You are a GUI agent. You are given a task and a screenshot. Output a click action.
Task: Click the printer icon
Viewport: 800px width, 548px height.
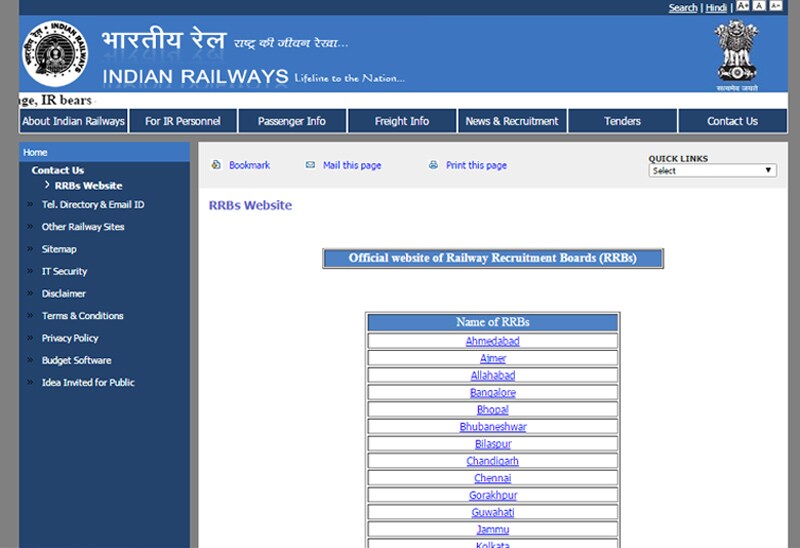click(x=433, y=164)
